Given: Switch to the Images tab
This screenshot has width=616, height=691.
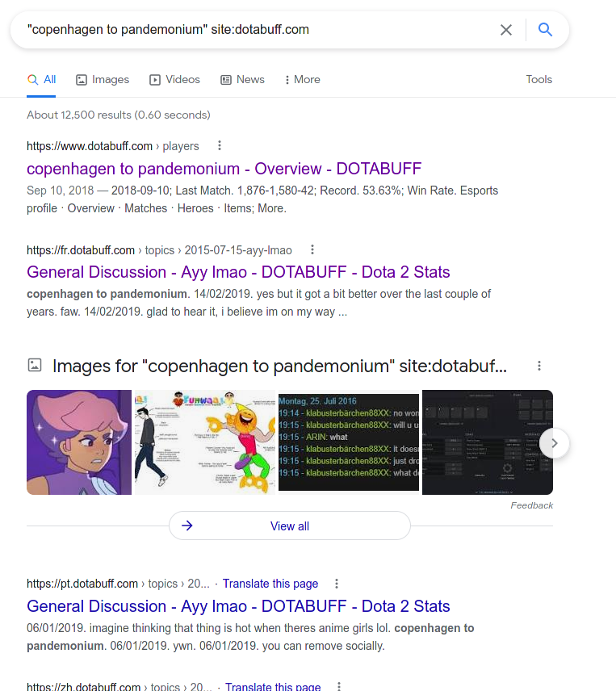Looking at the screenshot, I should 103,79.
